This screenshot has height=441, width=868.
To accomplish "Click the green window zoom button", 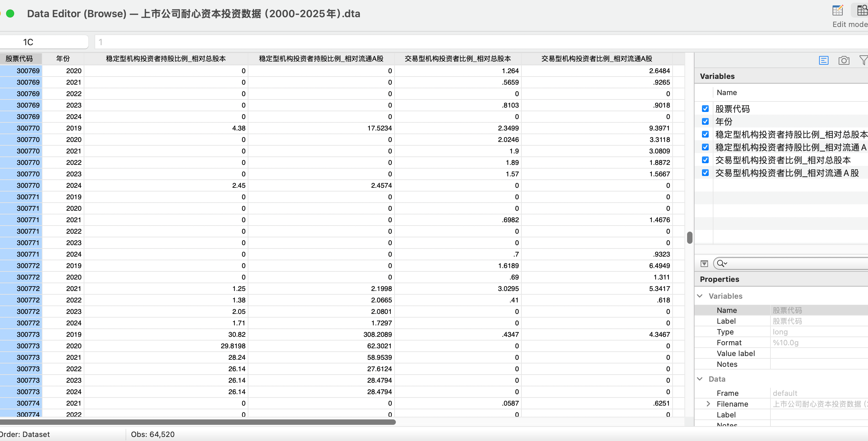I will coord(10,13).
